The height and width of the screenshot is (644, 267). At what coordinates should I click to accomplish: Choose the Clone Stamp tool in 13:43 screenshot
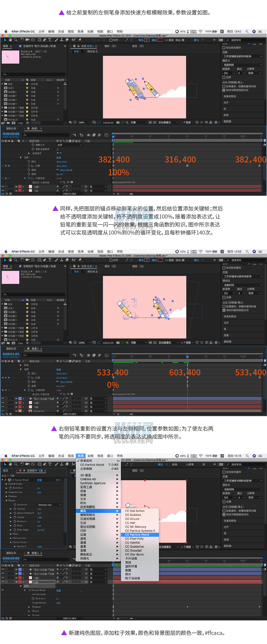coord(61,40)
